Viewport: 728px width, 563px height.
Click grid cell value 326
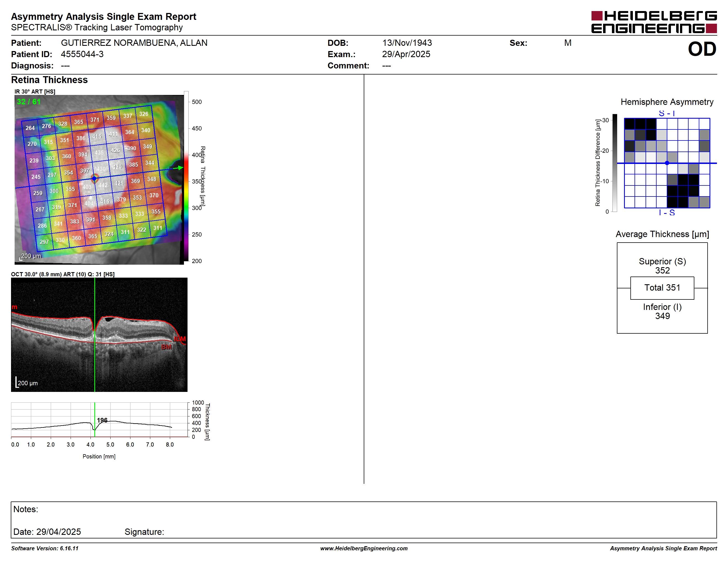tap(144, 114)
